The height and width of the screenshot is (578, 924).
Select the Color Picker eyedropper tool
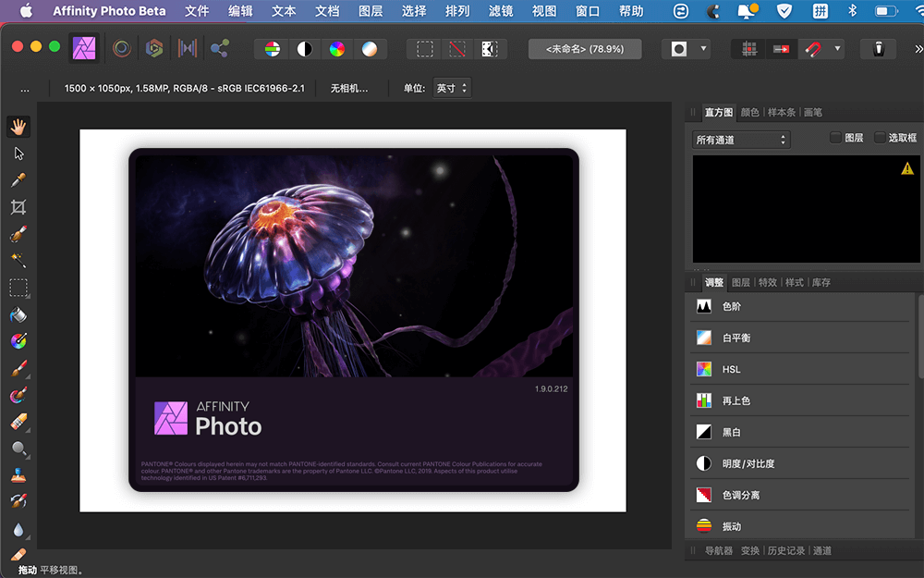coord(18,180)
